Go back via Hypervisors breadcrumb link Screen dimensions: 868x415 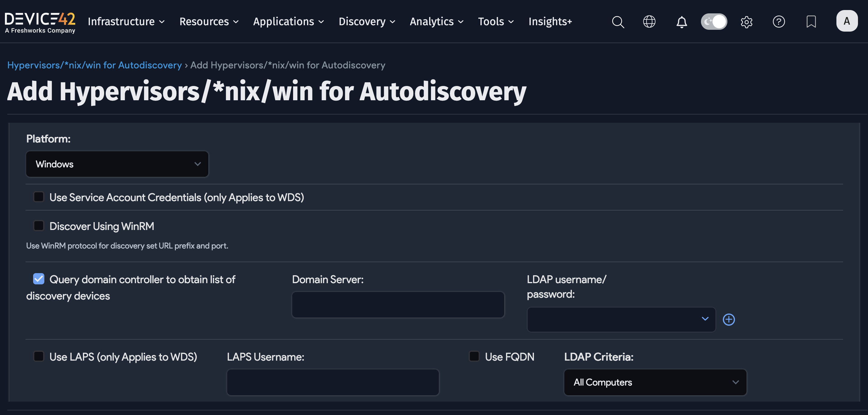click(x=95, y=65)
